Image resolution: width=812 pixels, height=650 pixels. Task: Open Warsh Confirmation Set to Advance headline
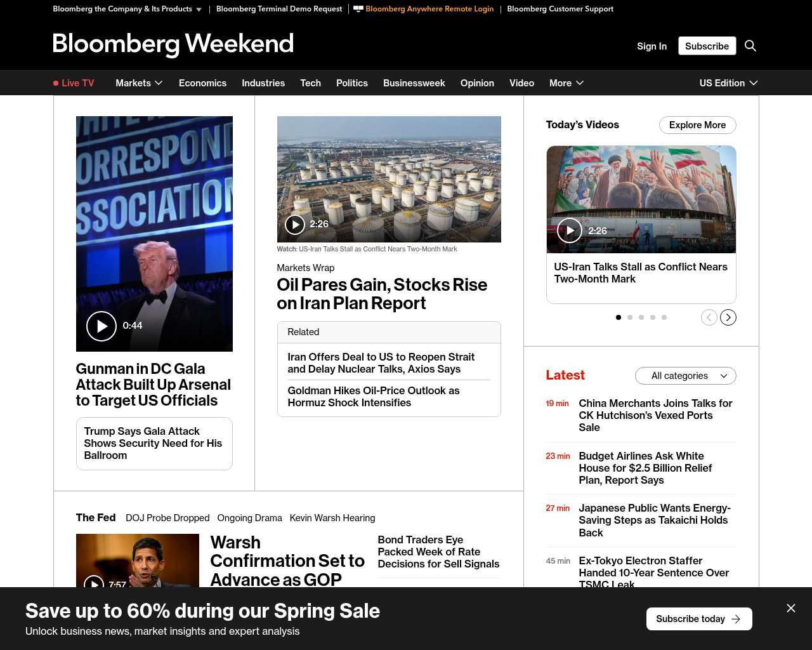(287, 561)
